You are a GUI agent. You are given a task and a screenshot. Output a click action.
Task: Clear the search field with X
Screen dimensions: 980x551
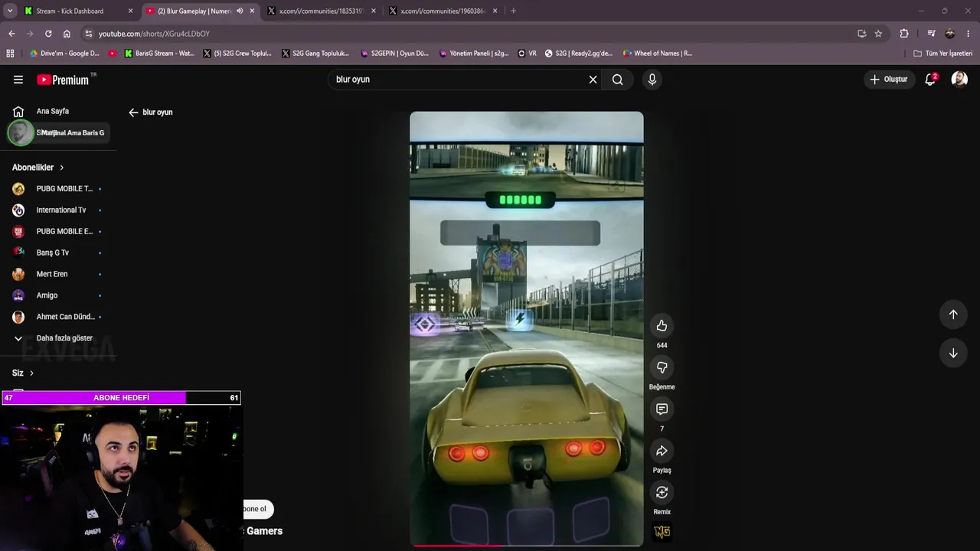[x=593, y=80]
